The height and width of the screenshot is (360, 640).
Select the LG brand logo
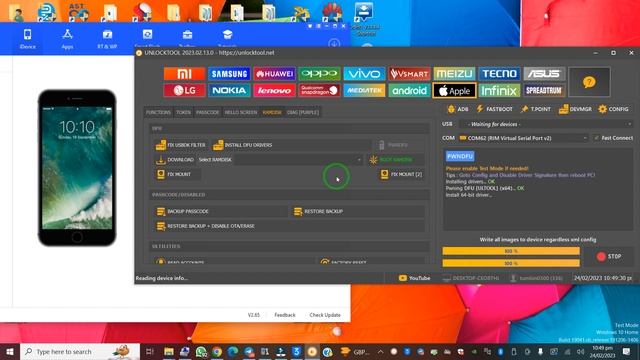point(184,91)
